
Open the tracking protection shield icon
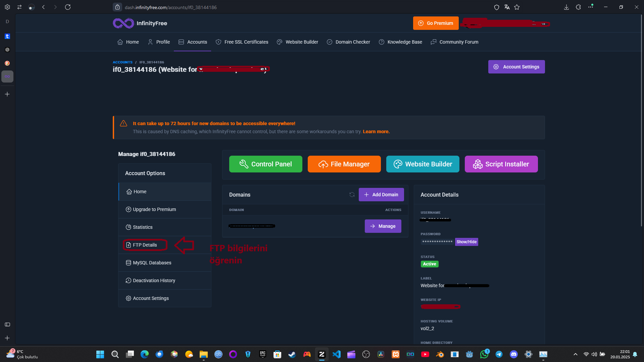point(497,7)
